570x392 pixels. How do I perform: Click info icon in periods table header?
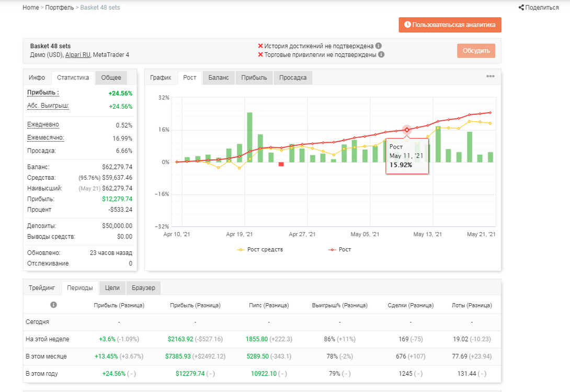(53, 305)
